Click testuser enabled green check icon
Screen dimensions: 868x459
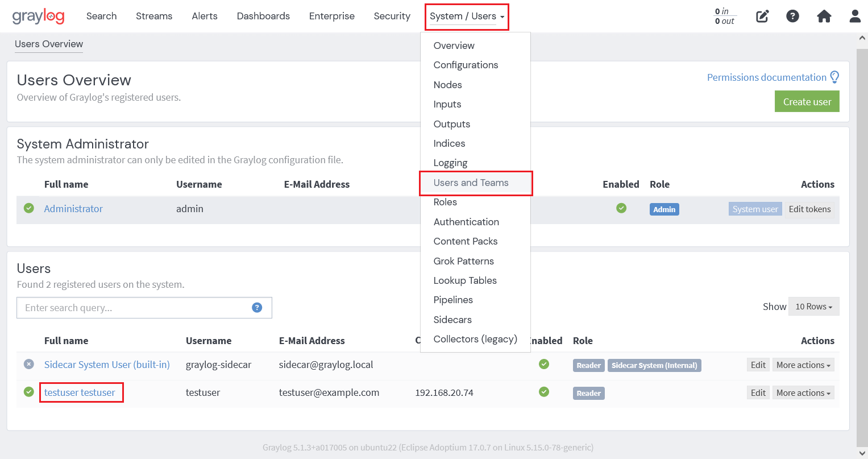click(544, 392)
